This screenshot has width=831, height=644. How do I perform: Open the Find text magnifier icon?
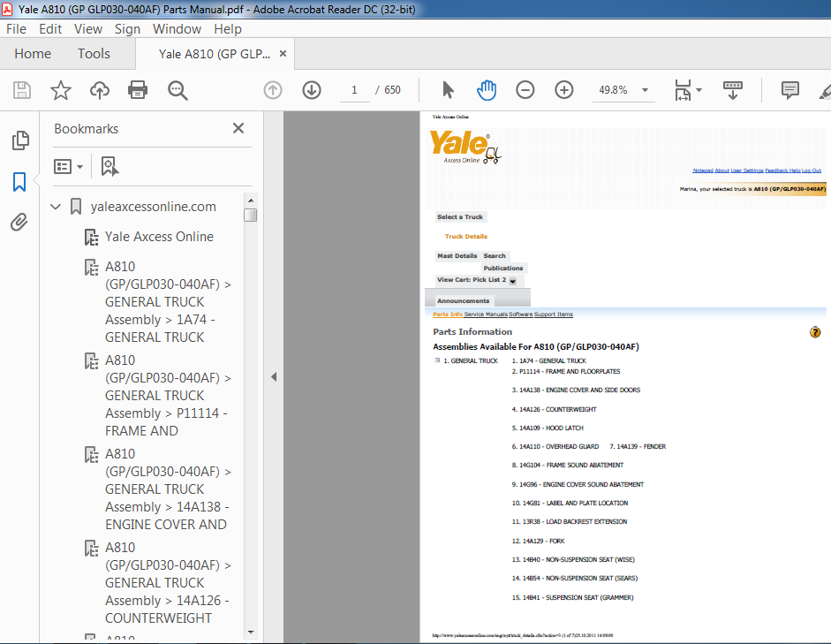coord(178,90)
